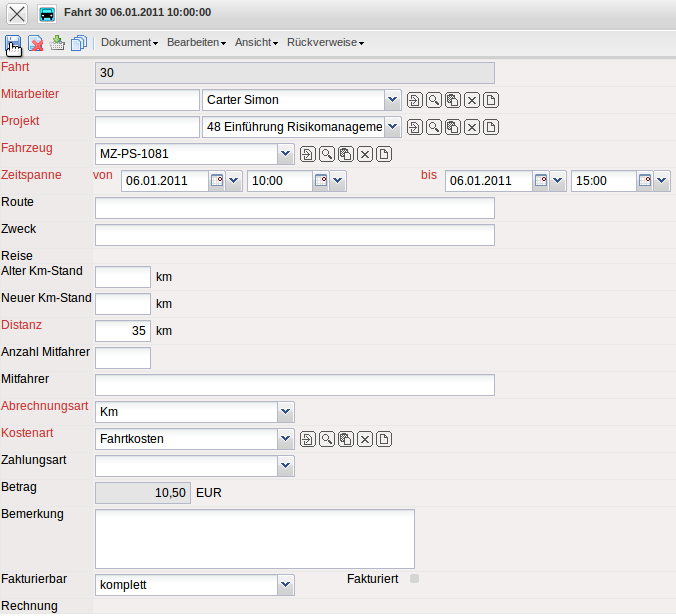Click the copy document icon in the toolbar

[x=79, y=43]
